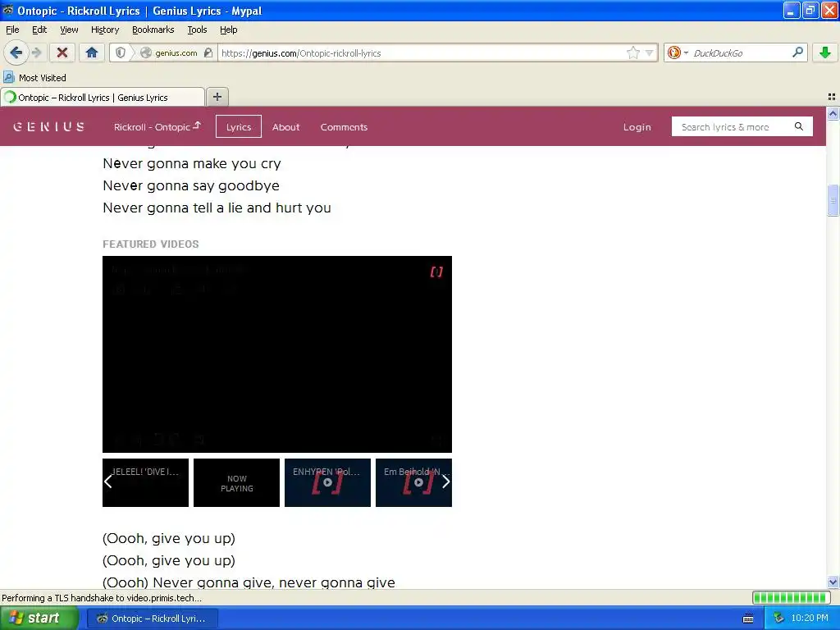Switch to the About section

285,127
